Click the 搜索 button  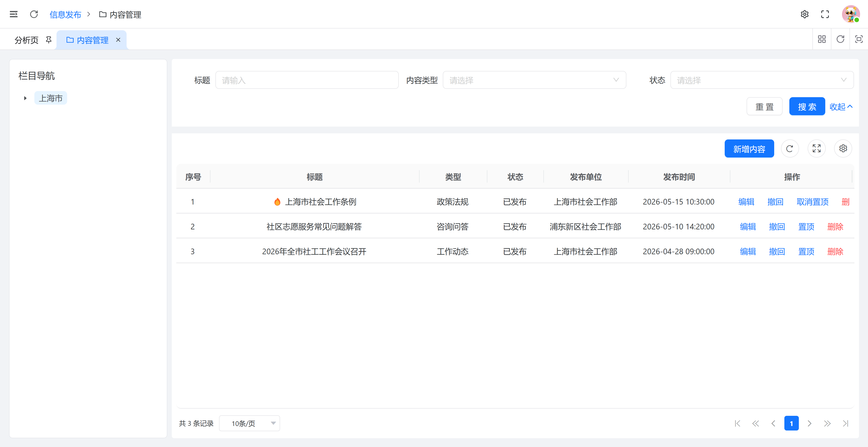click(x=807, y=106)
